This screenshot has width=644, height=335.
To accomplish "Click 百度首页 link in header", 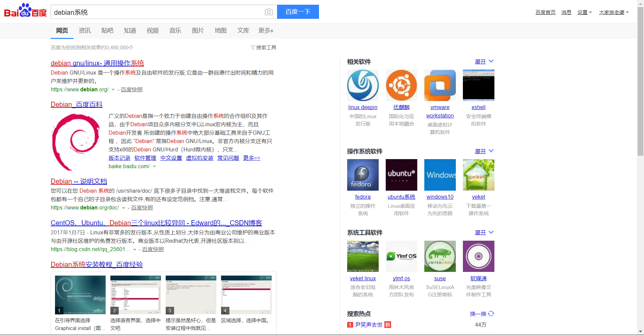I will click(x=545, y=12).
